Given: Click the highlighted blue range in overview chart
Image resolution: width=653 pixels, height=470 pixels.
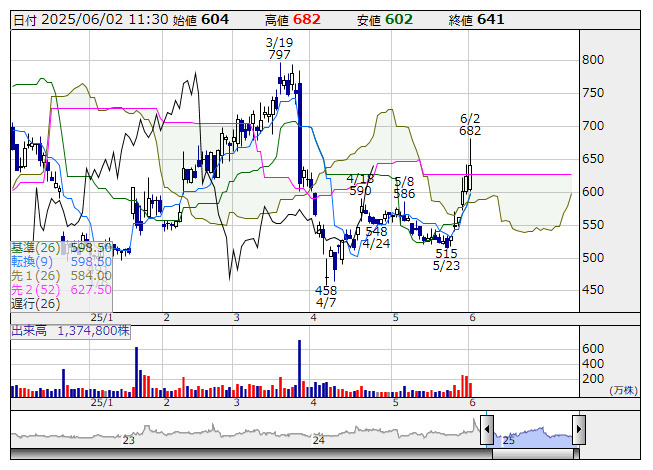Looking at the screenshot, I should click(x=533, y=437).
